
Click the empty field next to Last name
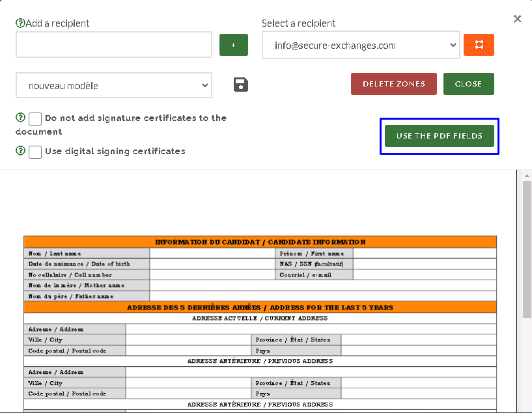point(212,254)
